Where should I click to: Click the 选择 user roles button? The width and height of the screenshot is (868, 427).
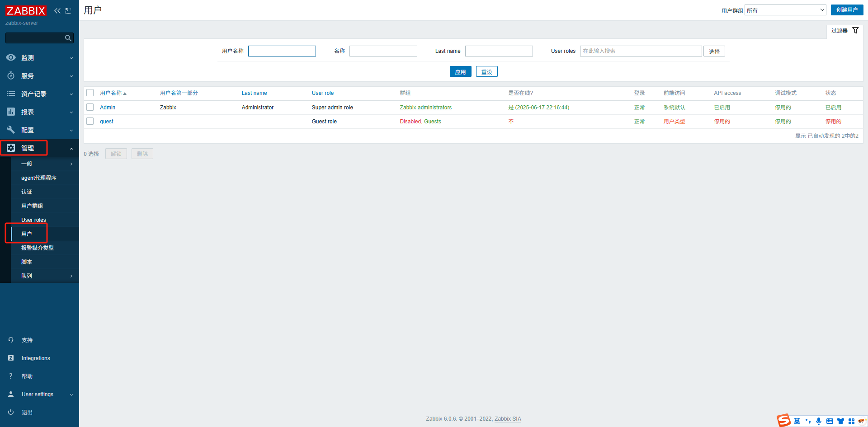(714, 51)
